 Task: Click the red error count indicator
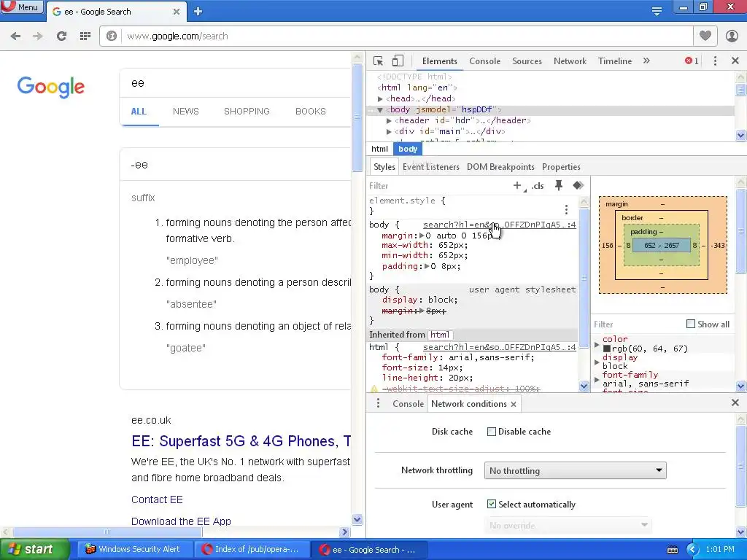(x=692, y=61)
